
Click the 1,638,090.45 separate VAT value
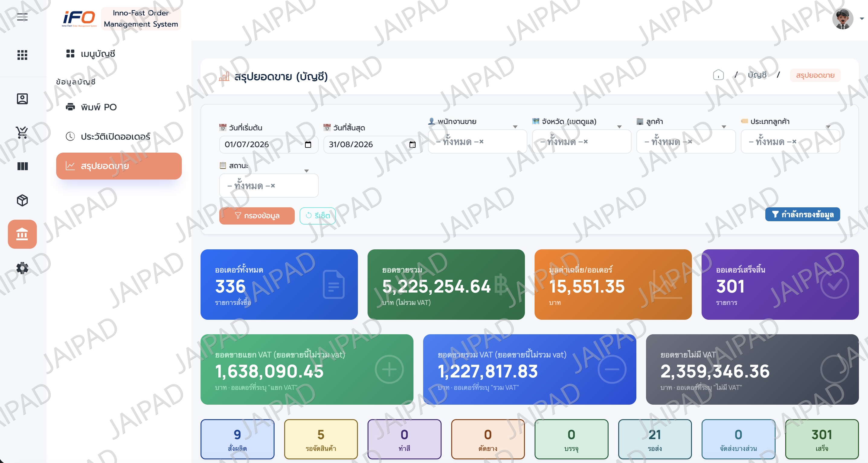(x=269, y=371)
